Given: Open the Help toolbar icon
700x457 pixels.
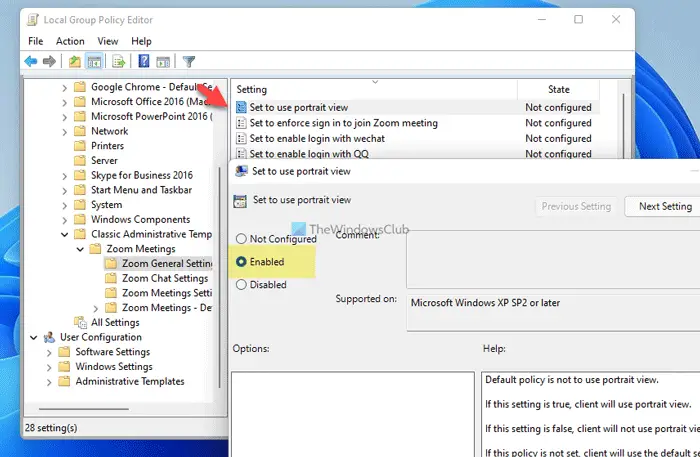Looking at the screenshot, I should coord(144,61).
